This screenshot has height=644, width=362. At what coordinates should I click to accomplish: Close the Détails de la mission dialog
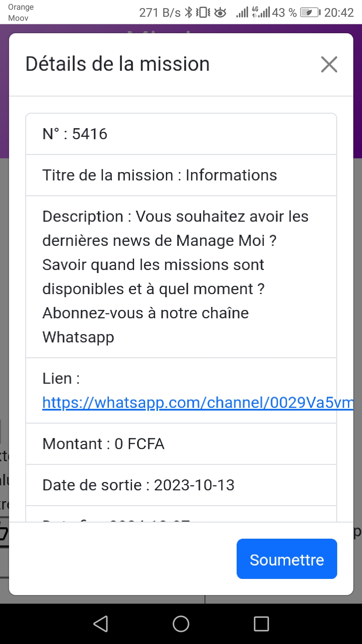[x=329, y=64]
